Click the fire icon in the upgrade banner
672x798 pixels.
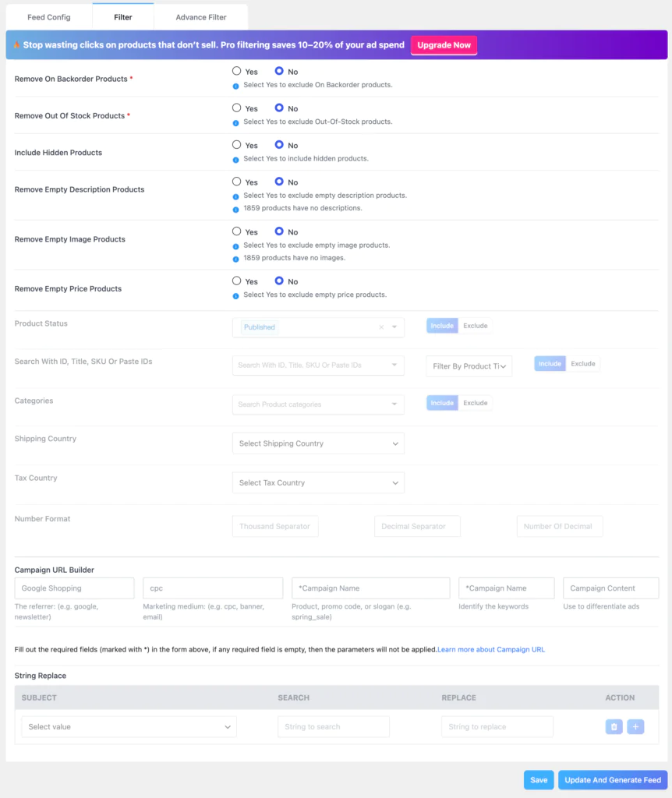coord(17,44)
